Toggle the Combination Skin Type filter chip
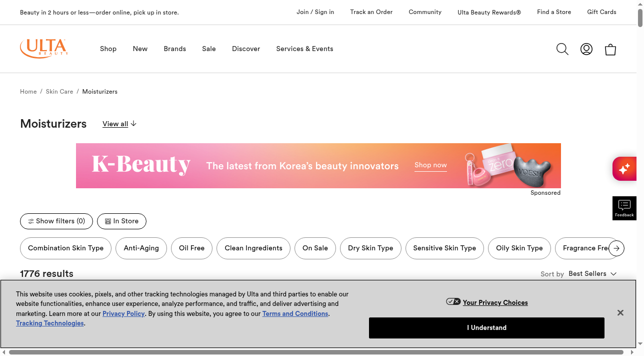Image resolution: width=644 pixels, height=356 pixels. click(65, 248)
